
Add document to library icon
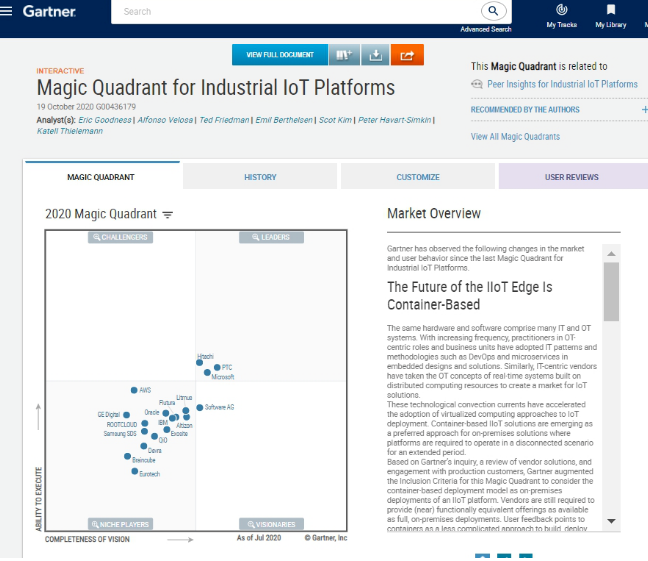[x=345, y=55]
